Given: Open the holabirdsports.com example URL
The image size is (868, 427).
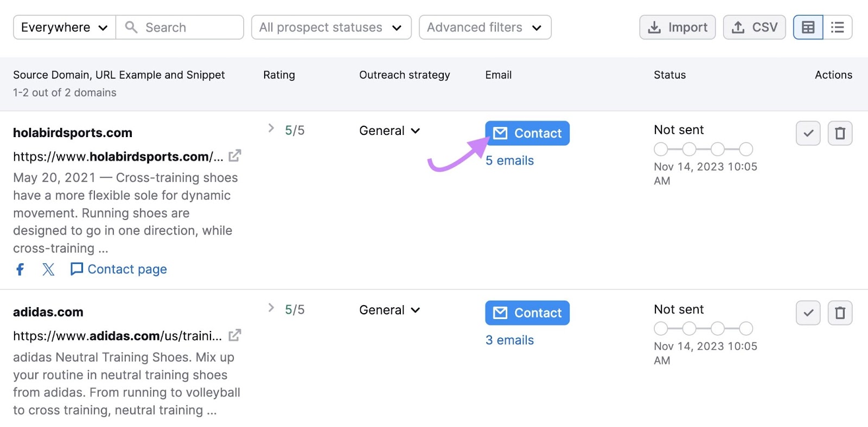Looking at the screenshot, I should tap(118, 157).
